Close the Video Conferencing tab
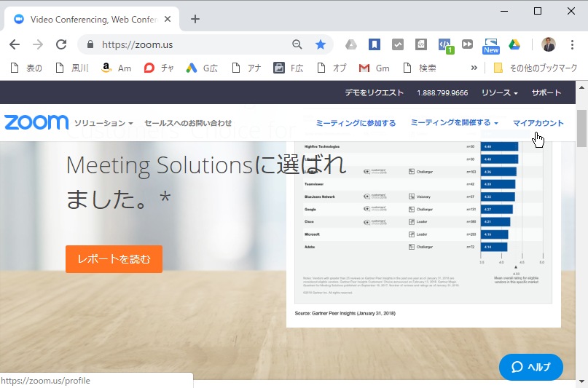The width and height of the screenshot is (588, 388). pos(168,19)
